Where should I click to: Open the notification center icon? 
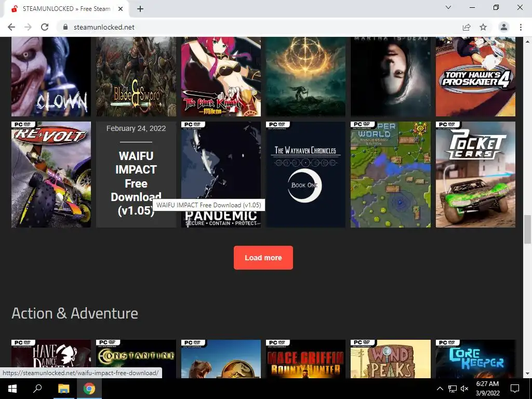[515, 389]
